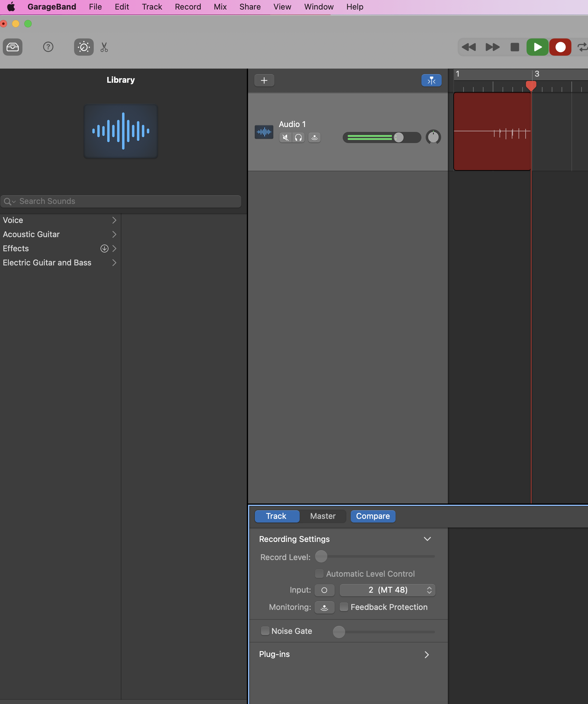Toggle the Monitoring button in Recording Settings
588x704 pixels.
[x=324, y=607]
